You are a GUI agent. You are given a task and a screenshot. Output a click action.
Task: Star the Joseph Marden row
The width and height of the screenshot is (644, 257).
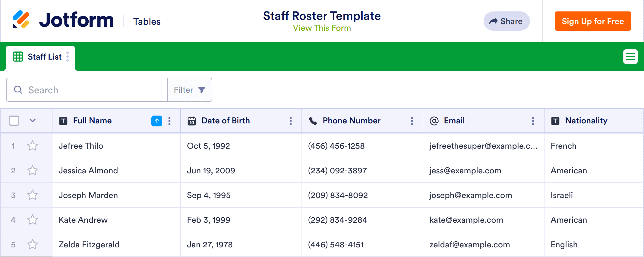33,195
